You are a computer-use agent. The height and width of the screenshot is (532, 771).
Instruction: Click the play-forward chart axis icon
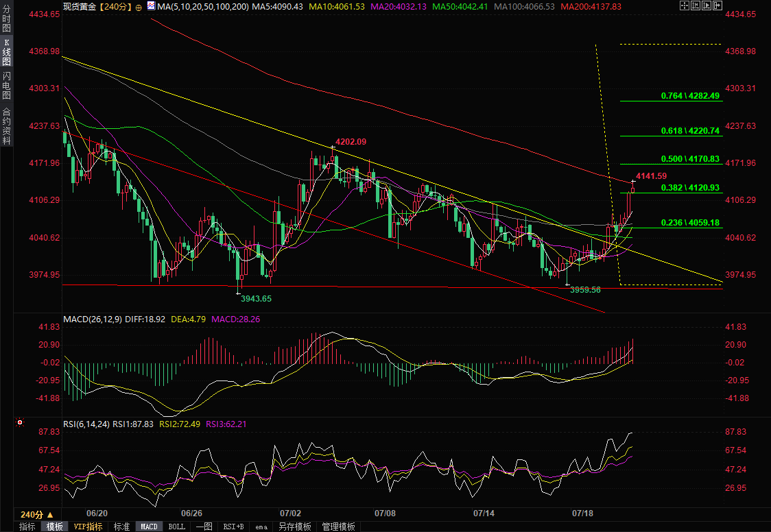pyautogui.click(x=707, y=5)
